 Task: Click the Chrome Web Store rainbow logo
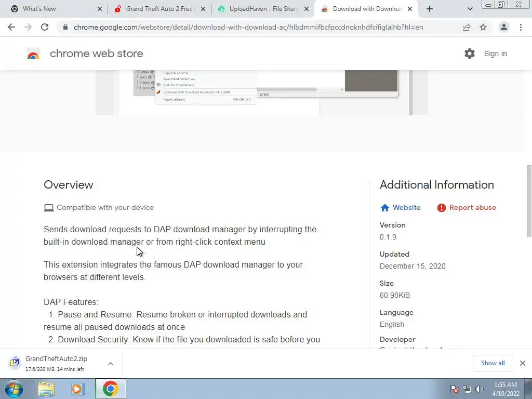(33, 54)
